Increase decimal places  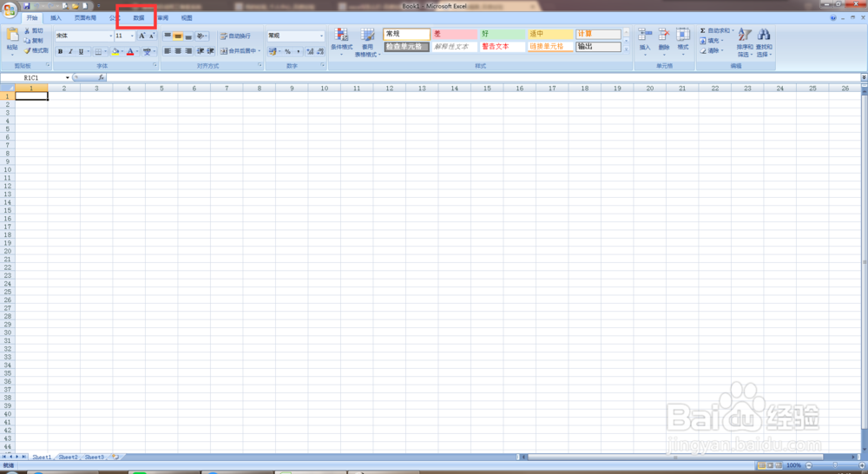(310, 51)
